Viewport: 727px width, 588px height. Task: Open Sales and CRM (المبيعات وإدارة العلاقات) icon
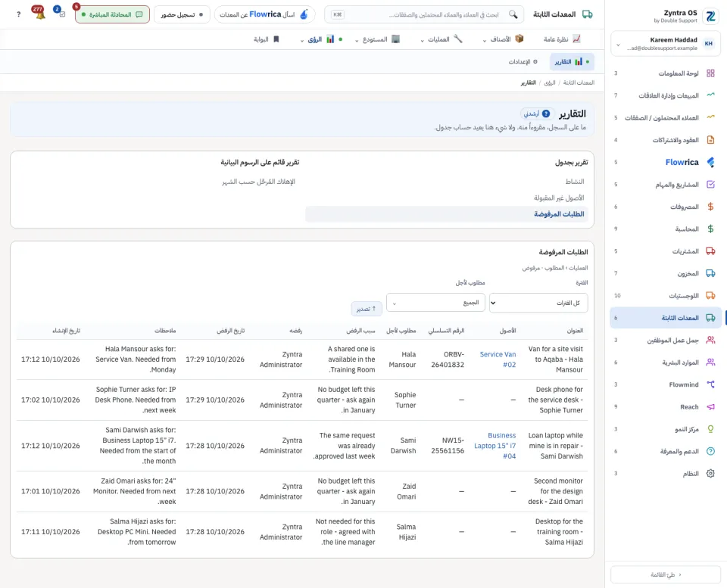pyautogui.click(x=710, y=95)
